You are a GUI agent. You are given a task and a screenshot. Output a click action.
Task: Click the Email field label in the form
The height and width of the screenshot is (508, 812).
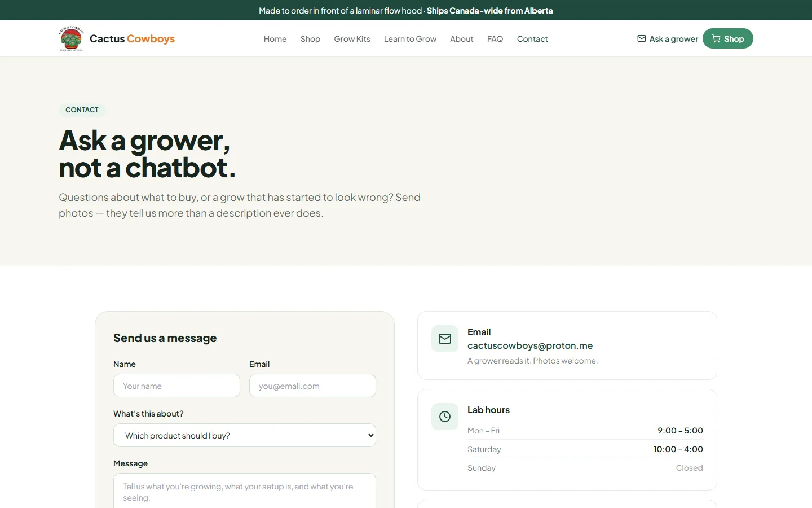pos(259,364)
